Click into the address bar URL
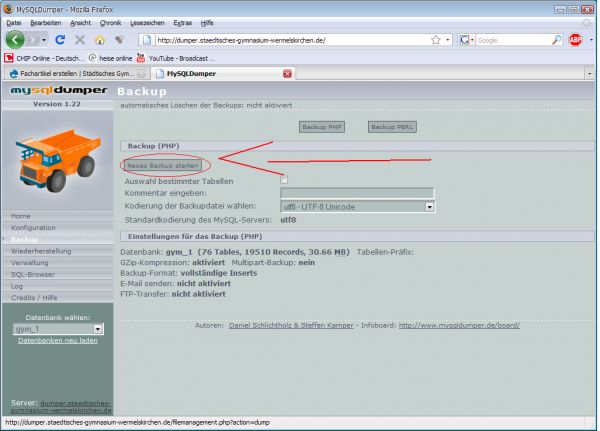 point(241,40)
